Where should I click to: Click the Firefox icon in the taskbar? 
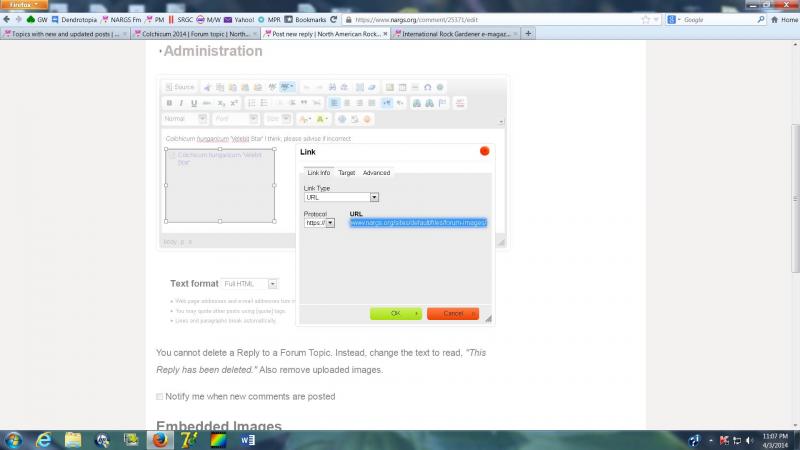coord(158,439)
